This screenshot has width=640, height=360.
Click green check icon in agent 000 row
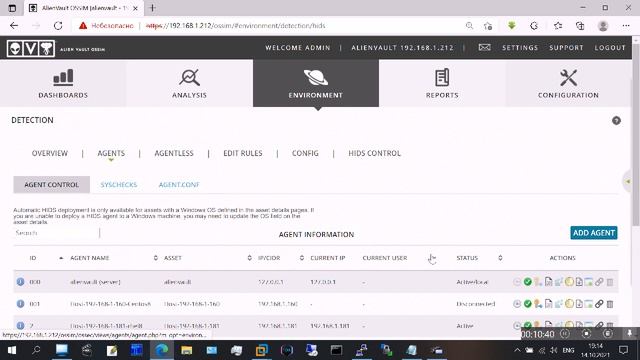coord(527,282)
